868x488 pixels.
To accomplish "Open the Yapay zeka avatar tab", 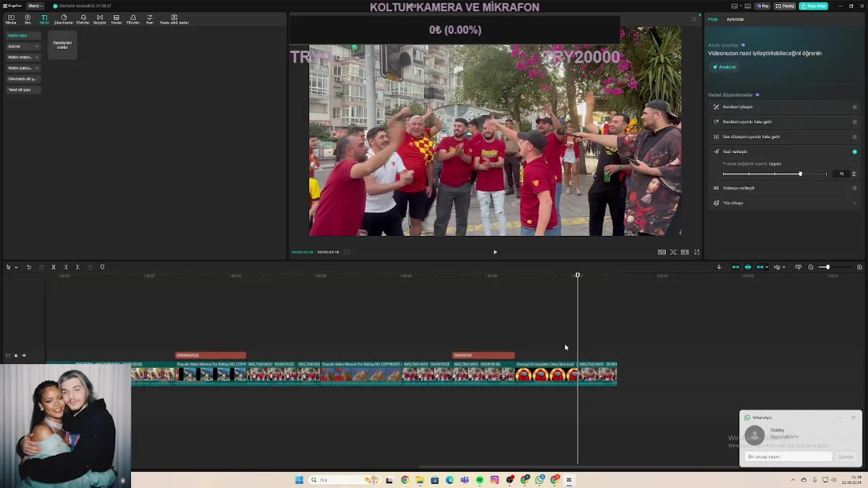I will coord(174,19).
